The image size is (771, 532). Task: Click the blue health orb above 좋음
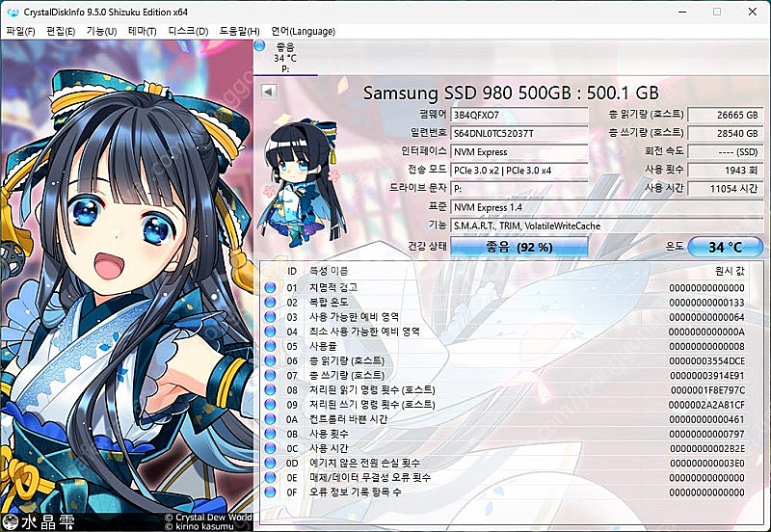click(259, 46)
